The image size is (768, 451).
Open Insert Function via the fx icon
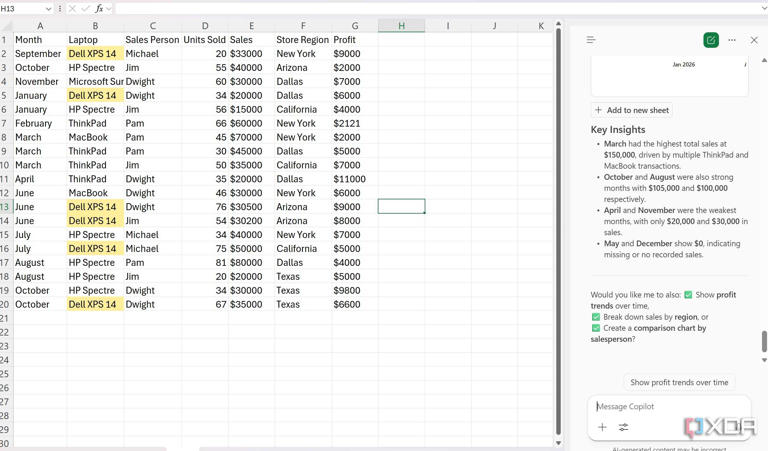tap(99, 9)
